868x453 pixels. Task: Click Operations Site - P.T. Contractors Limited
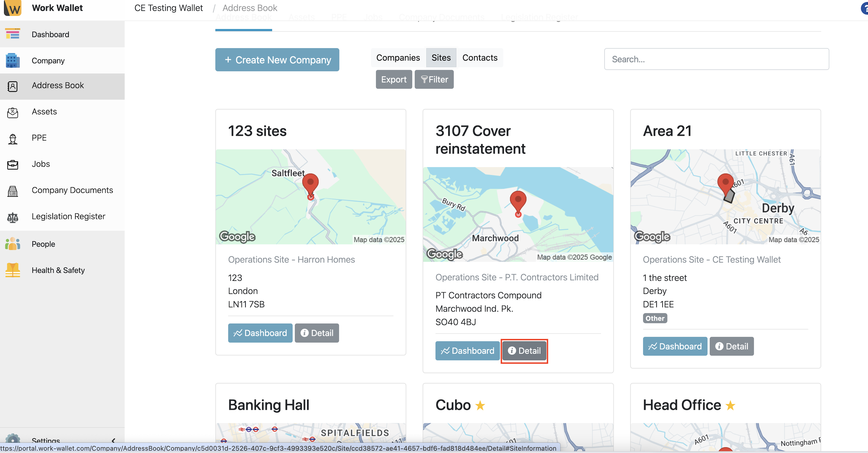coord(517,277)
